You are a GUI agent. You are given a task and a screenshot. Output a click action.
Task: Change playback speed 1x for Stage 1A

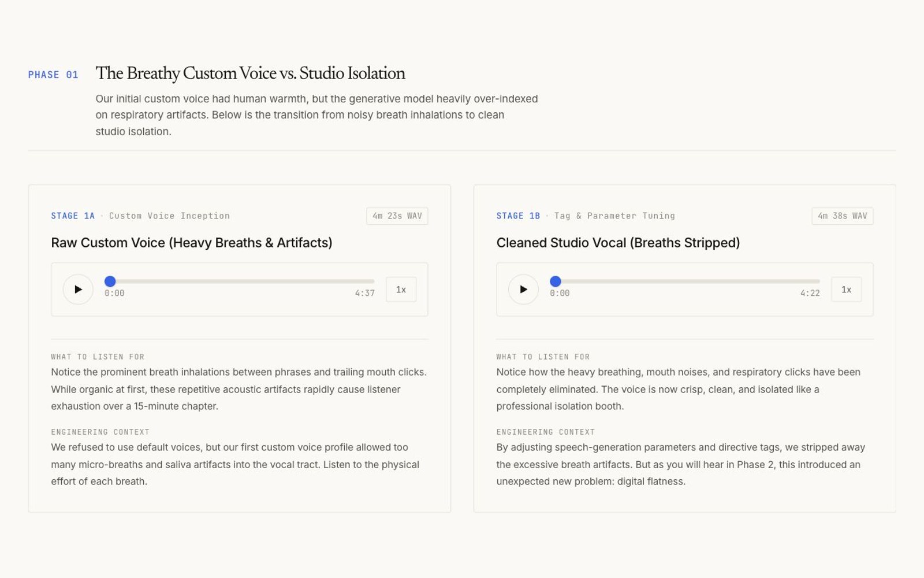pos(401,290)
